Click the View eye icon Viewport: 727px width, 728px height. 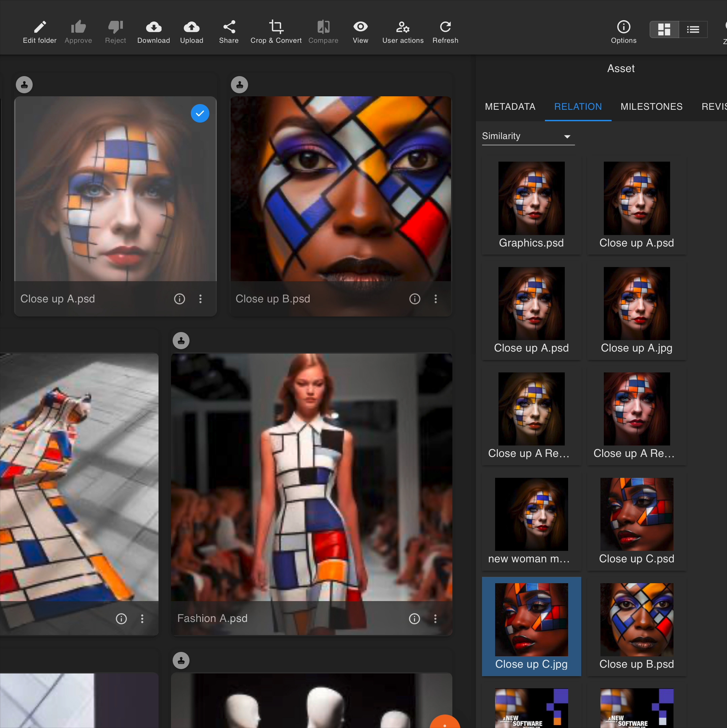(x=360, y=27)
